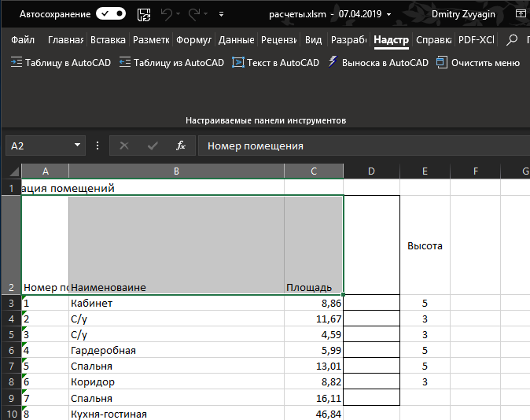
Task: Switch to the PDF-XChange tab
Action: coord(477,40)
